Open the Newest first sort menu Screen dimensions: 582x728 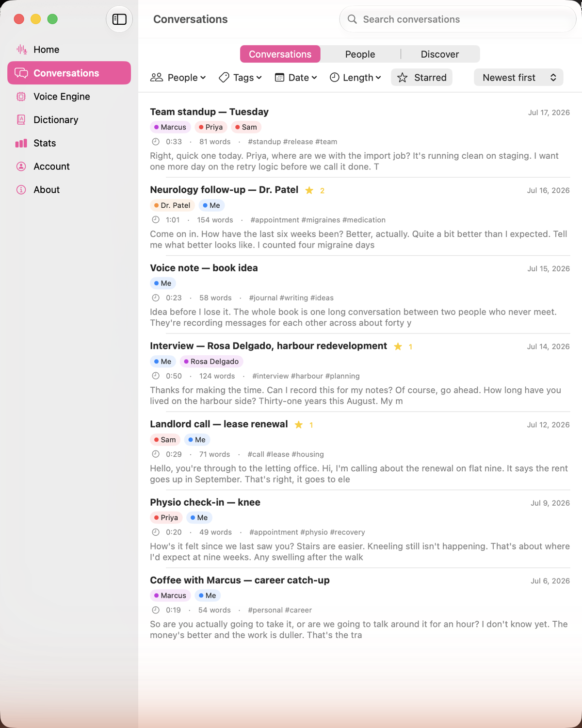click(x=518, y=78)
